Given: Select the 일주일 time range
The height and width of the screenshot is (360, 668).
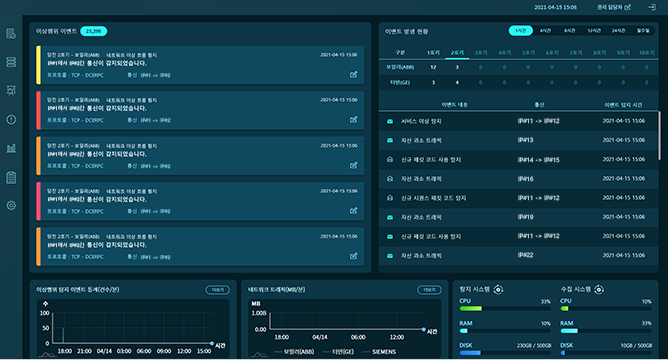Looking at the screenshot, I should [643, 31].
